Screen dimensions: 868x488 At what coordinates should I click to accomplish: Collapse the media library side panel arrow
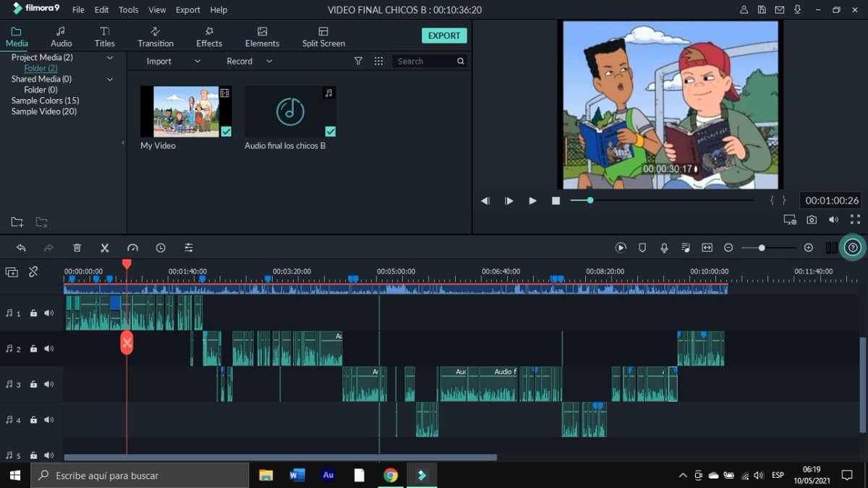click(123, 143)
